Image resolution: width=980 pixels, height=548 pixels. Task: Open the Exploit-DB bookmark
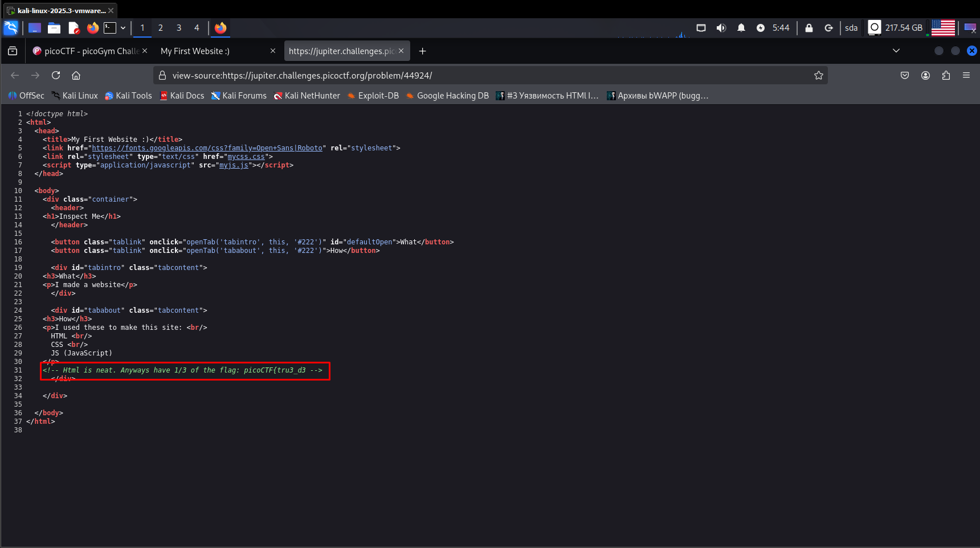click(378, 96)
